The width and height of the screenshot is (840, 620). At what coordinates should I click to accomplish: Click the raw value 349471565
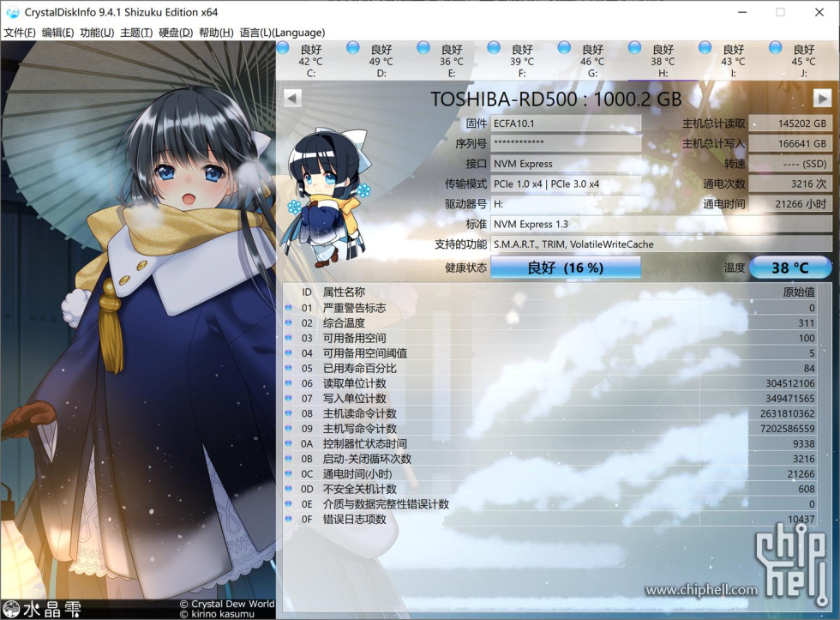click(x=790, y=398)
